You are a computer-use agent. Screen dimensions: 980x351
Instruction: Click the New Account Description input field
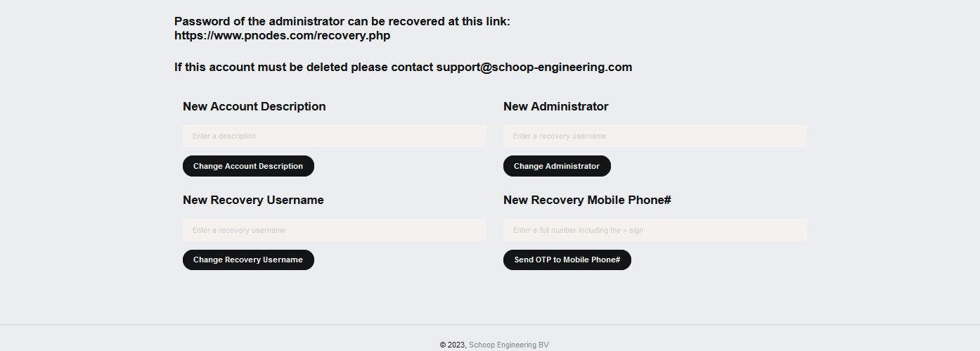[334, 136]
